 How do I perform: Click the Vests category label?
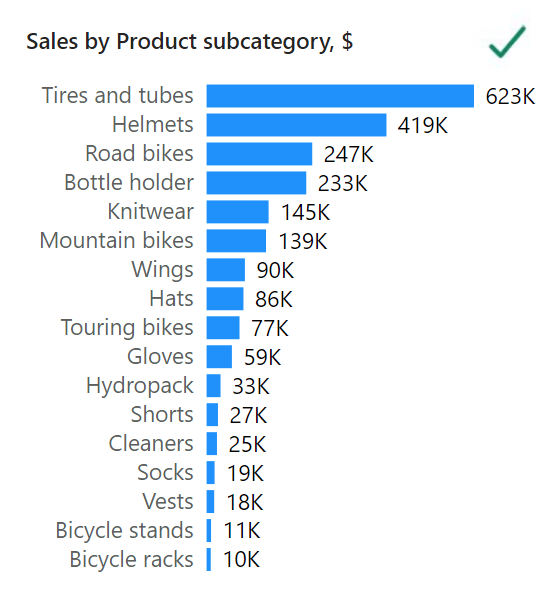click(168, 502)
